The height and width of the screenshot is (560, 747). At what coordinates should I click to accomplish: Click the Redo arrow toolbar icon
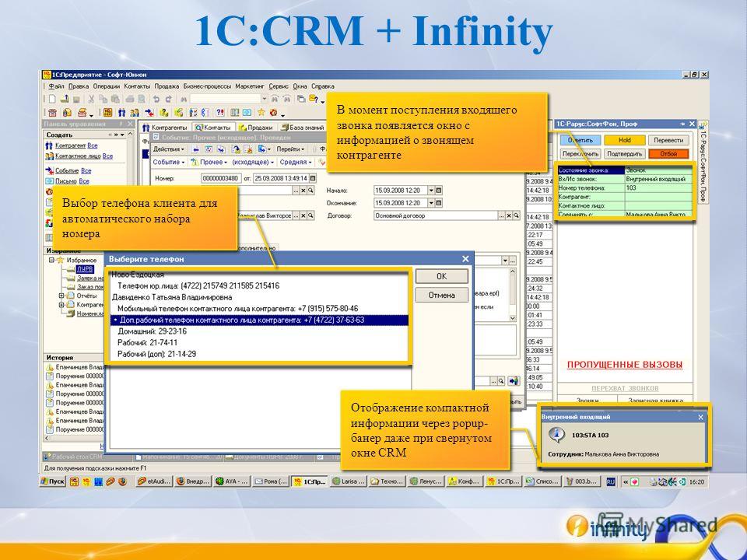pos(168,99)
